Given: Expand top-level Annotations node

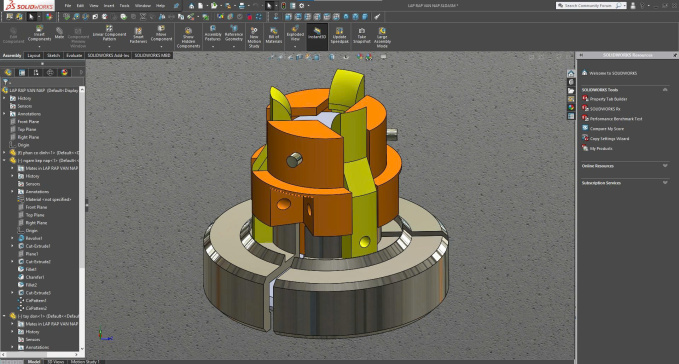Looking at the screenshot, I should point(4,114).
